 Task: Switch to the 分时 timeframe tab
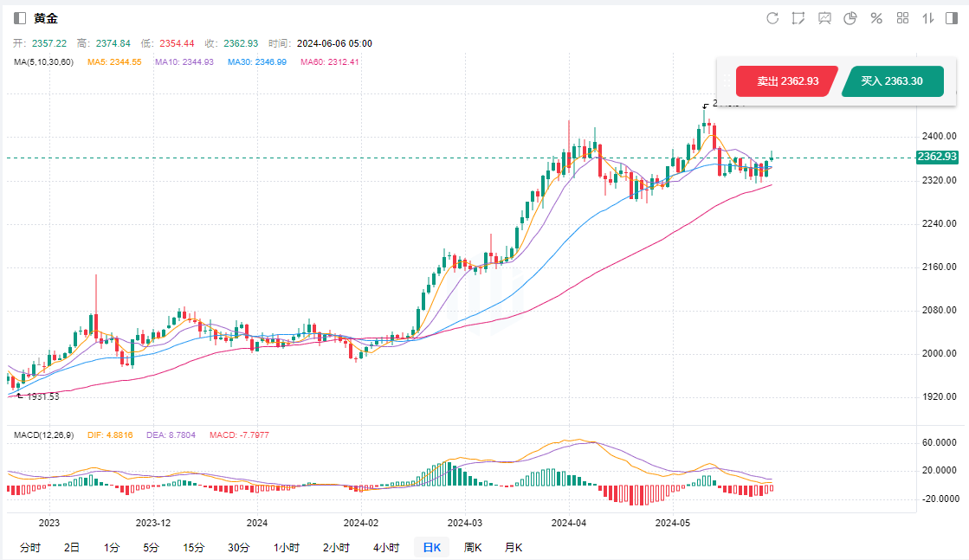coord(29,547)
